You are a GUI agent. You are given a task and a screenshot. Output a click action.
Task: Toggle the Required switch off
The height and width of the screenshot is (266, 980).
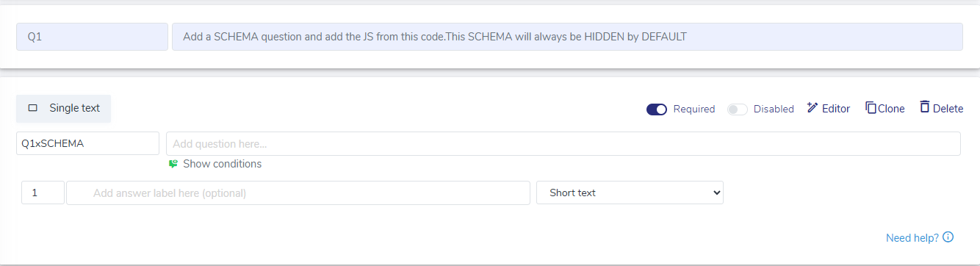[657, 109]
